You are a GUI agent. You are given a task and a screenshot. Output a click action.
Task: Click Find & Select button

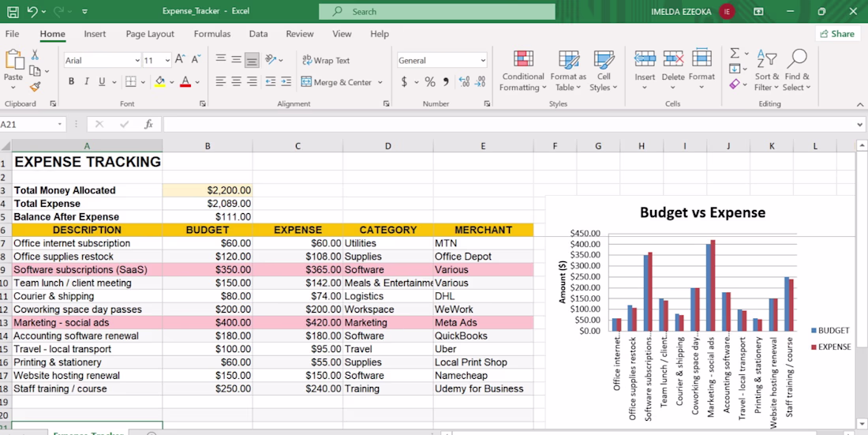pyautogui.click(x=797, y=71)
